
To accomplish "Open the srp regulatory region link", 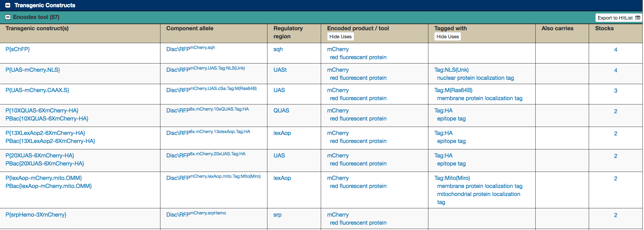I will coord(278,215).
